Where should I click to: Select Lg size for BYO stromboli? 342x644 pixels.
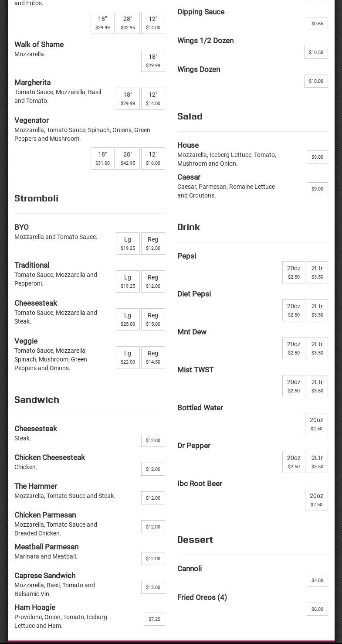(128, 243)
